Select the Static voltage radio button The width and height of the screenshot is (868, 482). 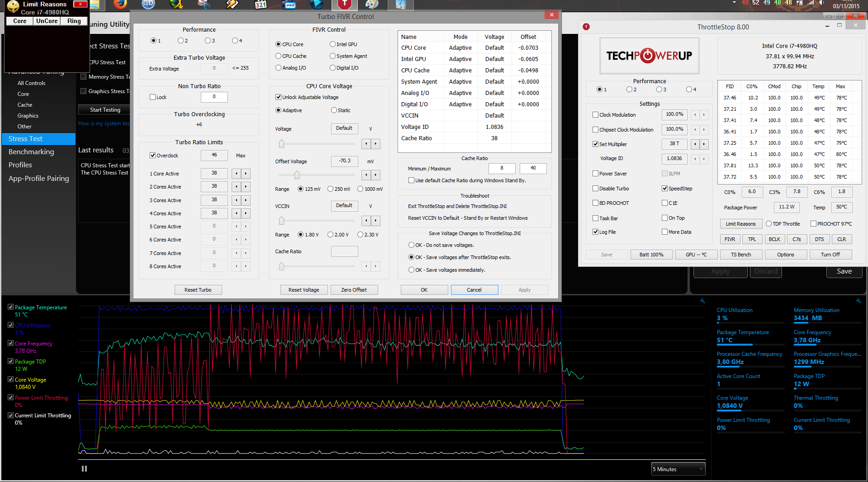334,110
